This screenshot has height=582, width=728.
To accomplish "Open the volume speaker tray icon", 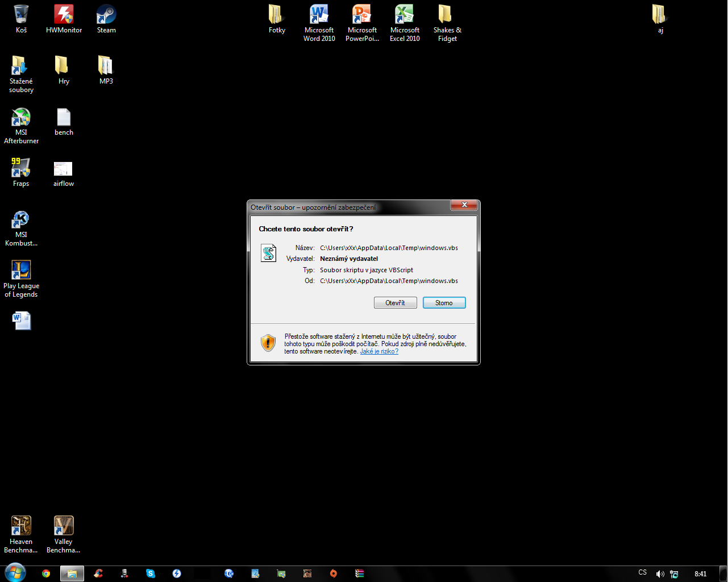I will pos(660,574).
